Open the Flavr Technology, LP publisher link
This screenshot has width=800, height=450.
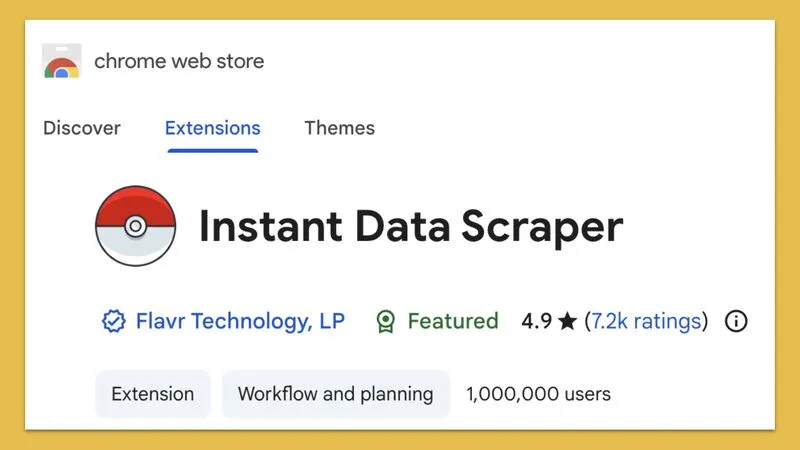point(240,321)
